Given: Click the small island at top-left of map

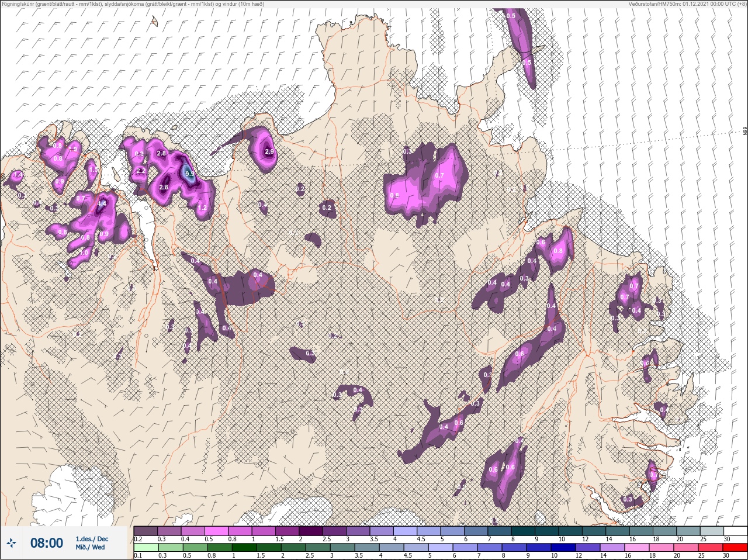Looking at the screenshot, I should coord(154,22).
